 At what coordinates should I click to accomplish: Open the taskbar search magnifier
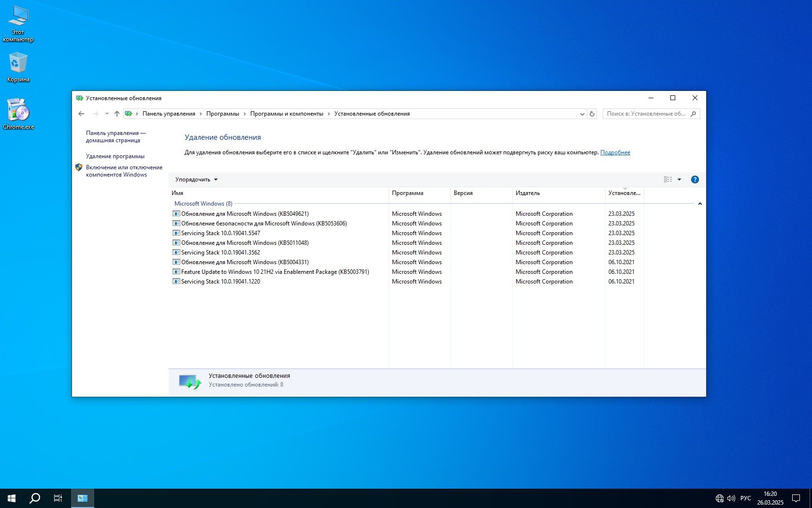(x=35, y=498)
